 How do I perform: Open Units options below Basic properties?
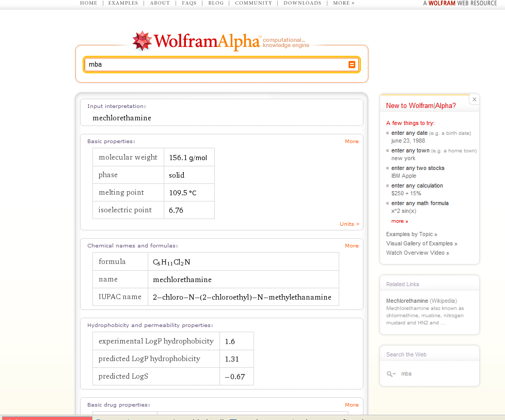pos(350,224)
